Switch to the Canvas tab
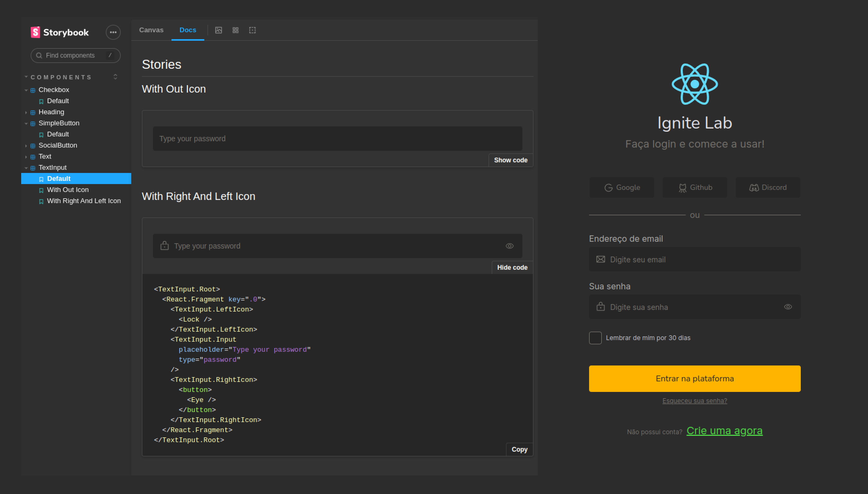 tap(151, 30)
